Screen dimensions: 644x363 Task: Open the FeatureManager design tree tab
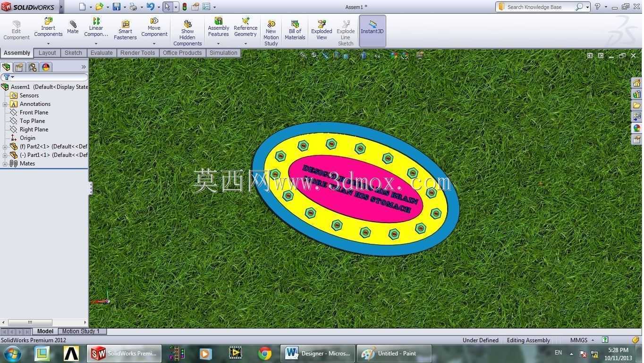tap(6, 67)
